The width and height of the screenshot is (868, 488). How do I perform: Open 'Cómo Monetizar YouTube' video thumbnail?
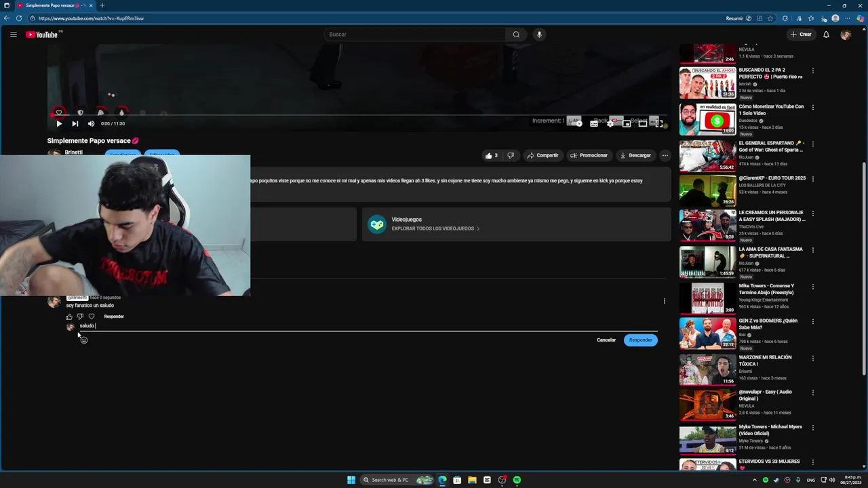click(707, 119)
